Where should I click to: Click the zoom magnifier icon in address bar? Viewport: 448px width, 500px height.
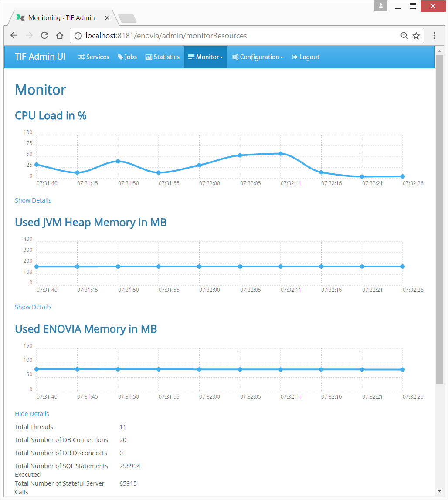[x=404, y=36]
